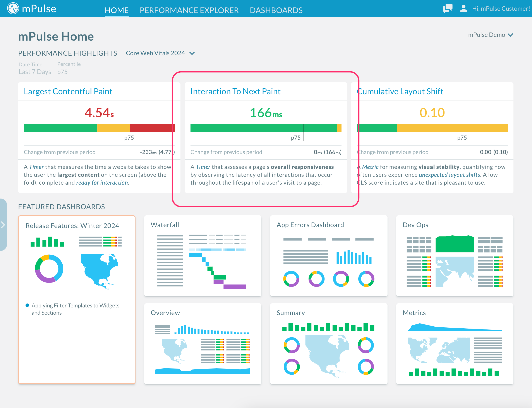
Task: Click the PERFORMANCE HIGHLIGHTS heading
Action: (x=67, y=53)
